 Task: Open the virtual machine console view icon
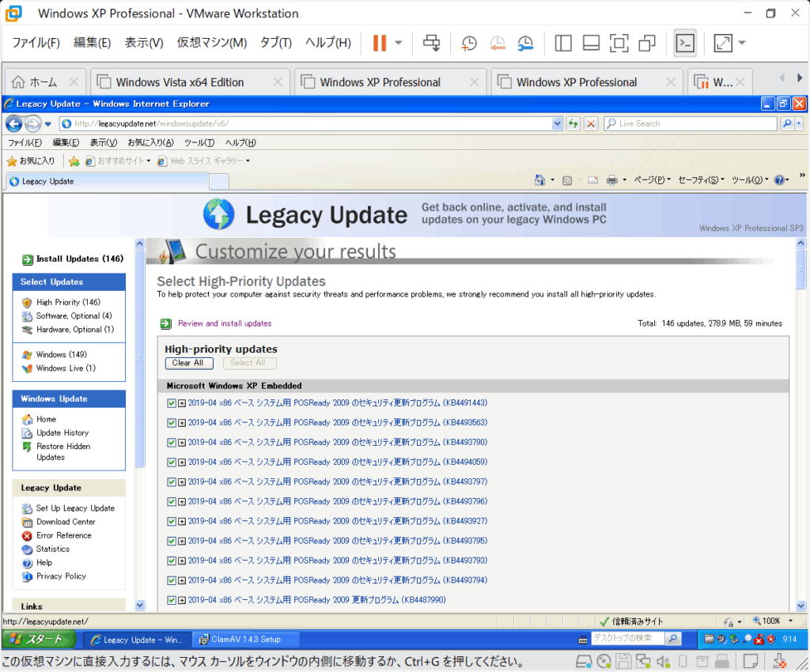(685, 43)
